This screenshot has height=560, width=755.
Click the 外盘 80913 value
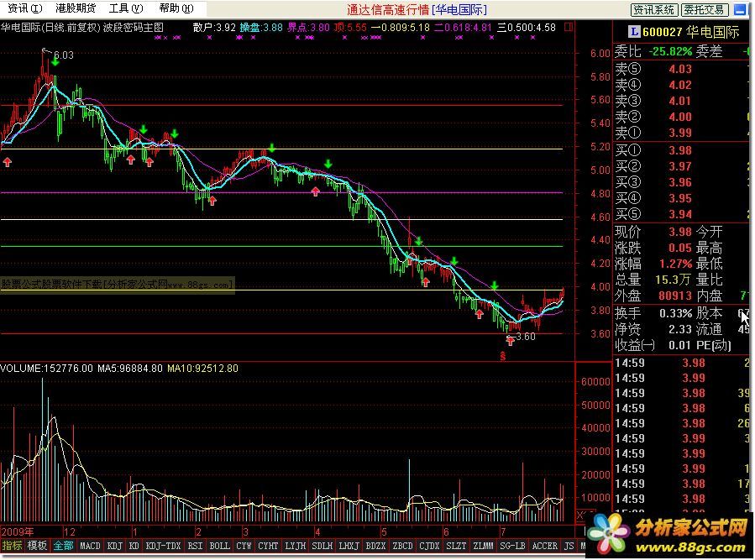675,296
